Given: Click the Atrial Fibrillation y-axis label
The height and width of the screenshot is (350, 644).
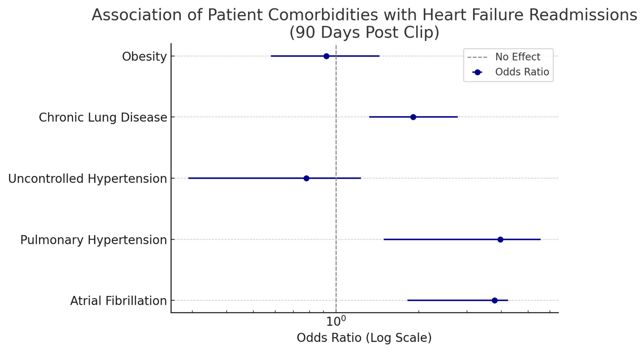Looking at the screenshot, I should [118, 301].
